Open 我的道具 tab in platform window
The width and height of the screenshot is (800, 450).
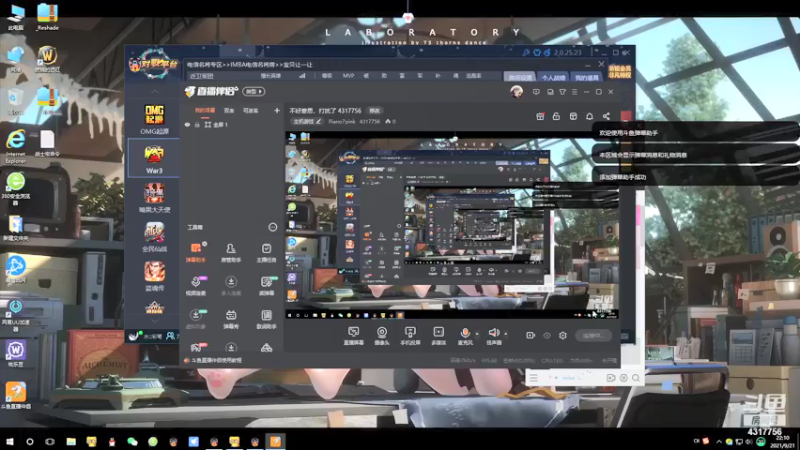pos(586,78)
